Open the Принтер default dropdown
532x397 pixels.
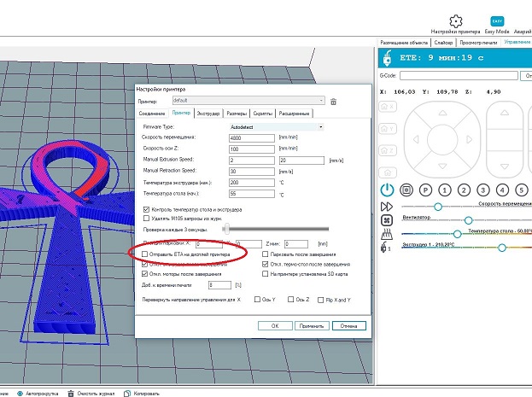tap(248, 101)
